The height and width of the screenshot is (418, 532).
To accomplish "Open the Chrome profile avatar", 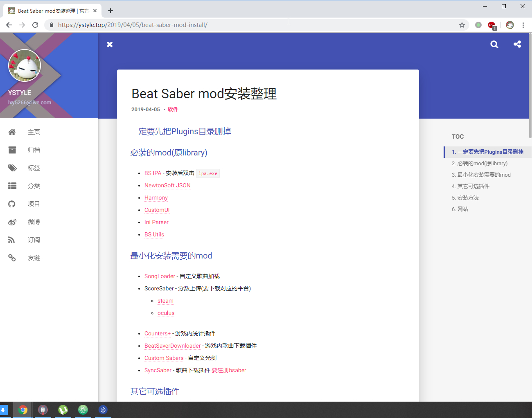I will pyautogui.click(x=510, y=25).
